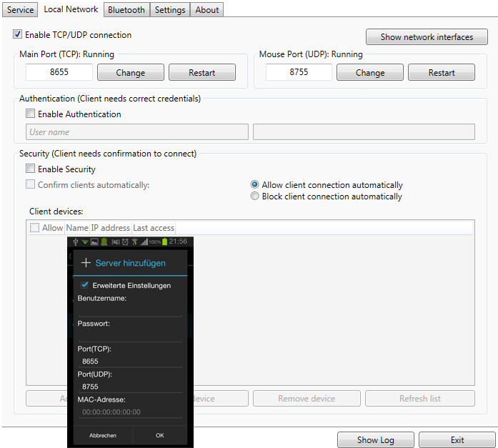Screen dimensions: 498x448
Task: Tap OK in the phone dialog
Action: click(x=160, y=435)
